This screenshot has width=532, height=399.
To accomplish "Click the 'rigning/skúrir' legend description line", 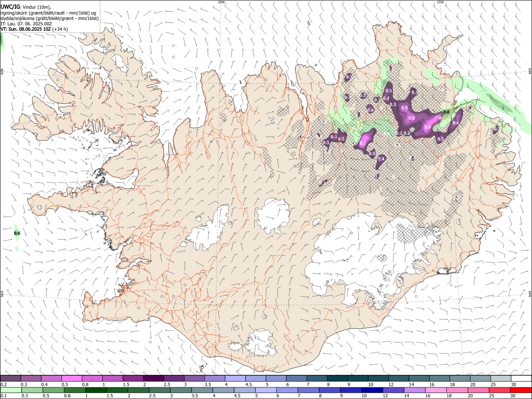I will pos(48,13).
